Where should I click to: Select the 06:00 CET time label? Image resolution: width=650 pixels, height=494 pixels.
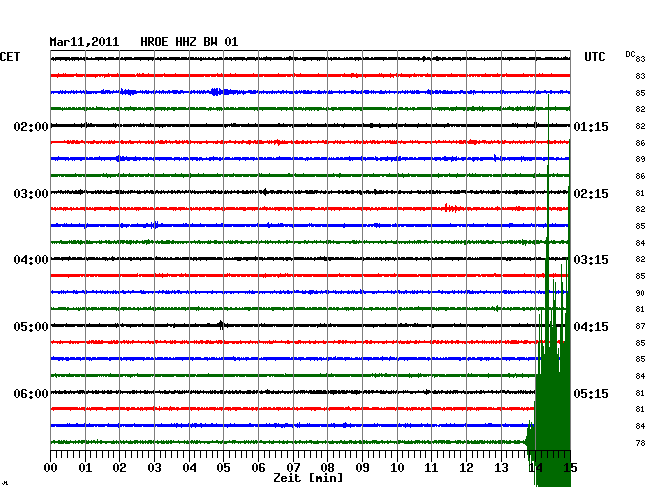coord(31,393)
